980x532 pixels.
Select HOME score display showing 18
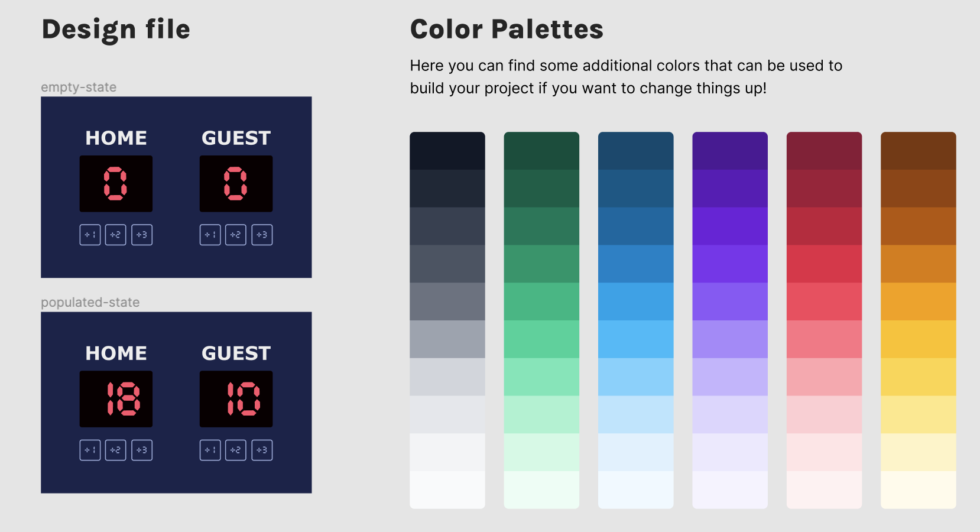pyautogui.click(x=116, y=399)
